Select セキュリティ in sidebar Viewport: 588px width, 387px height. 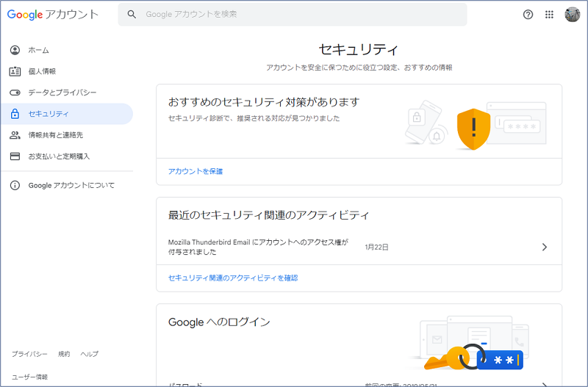[67, 114]
